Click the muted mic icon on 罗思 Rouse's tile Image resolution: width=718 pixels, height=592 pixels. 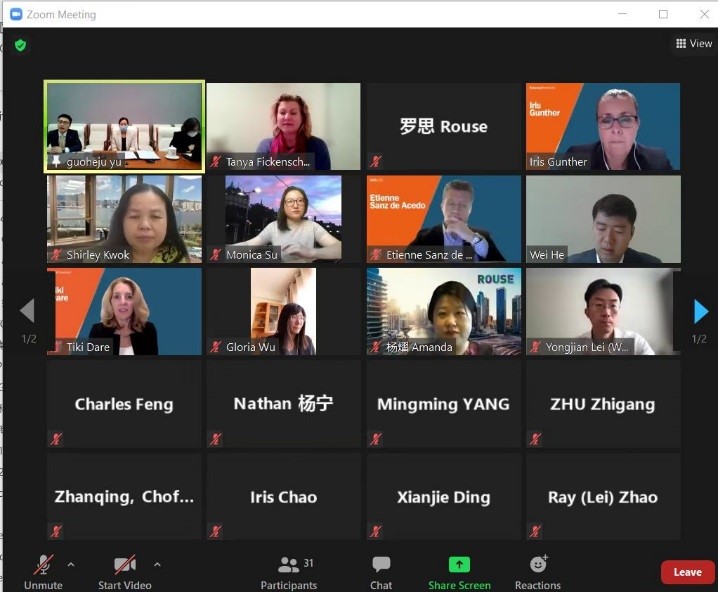click(x=375, y=161)
